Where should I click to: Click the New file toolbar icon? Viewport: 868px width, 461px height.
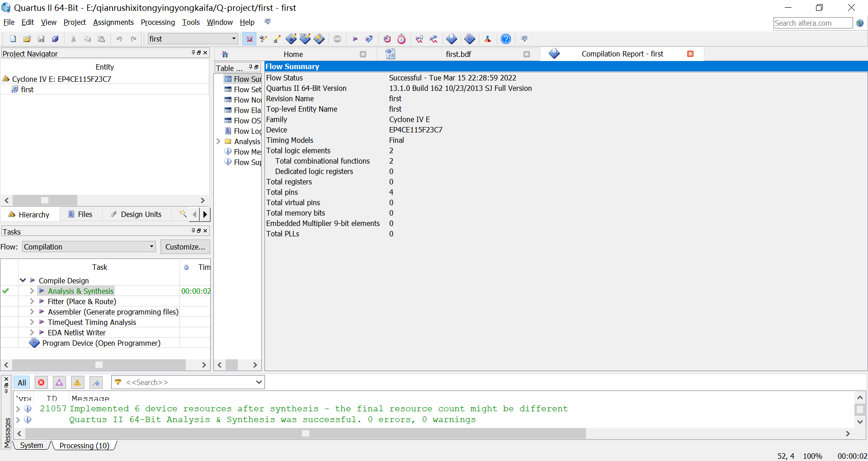13,39
